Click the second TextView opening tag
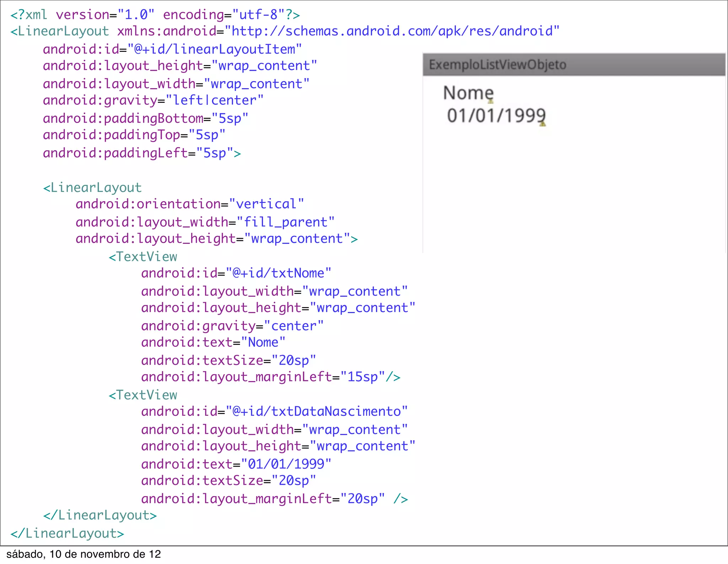Screen dimensions: 728x564 (x=143, y=395)
